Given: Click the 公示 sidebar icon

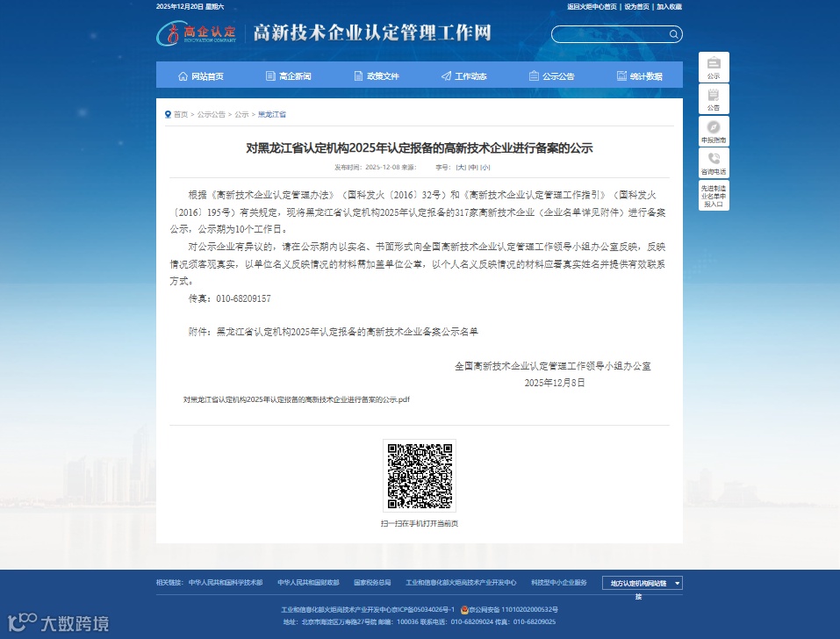Looking at the screenshot, I should (714, 67).
